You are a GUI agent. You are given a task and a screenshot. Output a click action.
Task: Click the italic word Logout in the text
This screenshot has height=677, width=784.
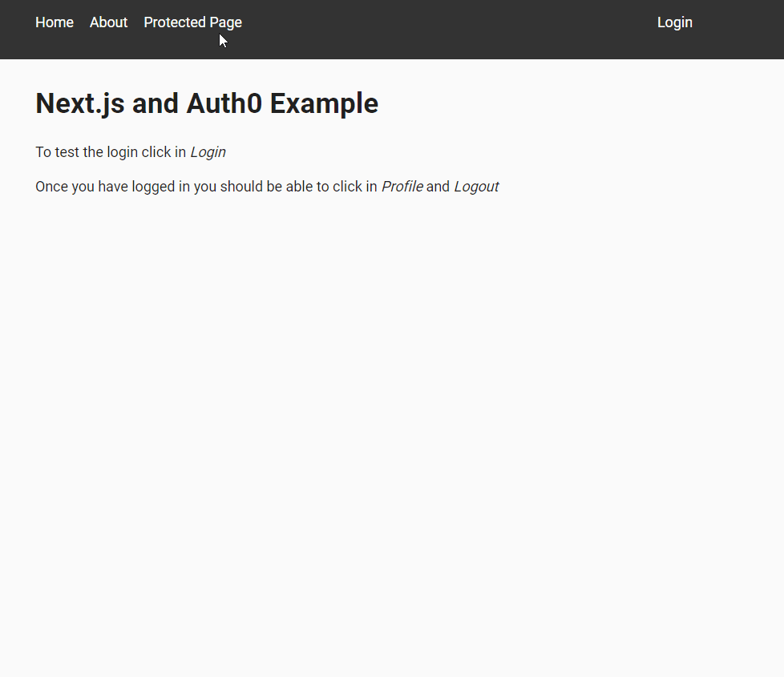[x=476, y=187]
